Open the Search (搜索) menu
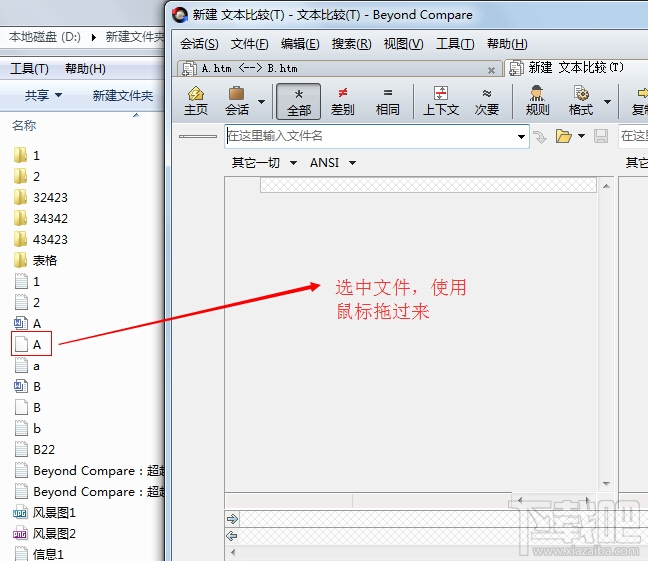This screenshot has width=648, height=561. point(351,44)
